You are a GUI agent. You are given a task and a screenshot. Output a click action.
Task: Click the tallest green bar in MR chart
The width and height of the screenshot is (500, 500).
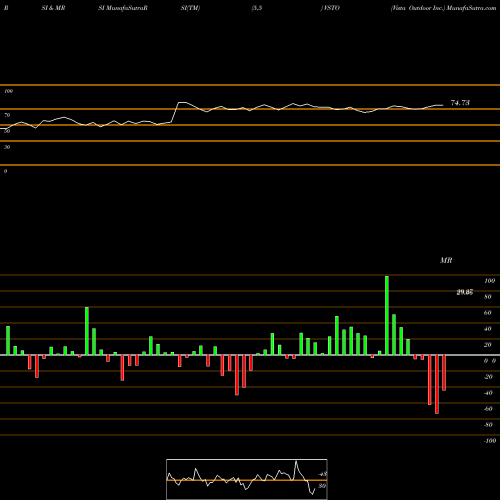(387, 315)
